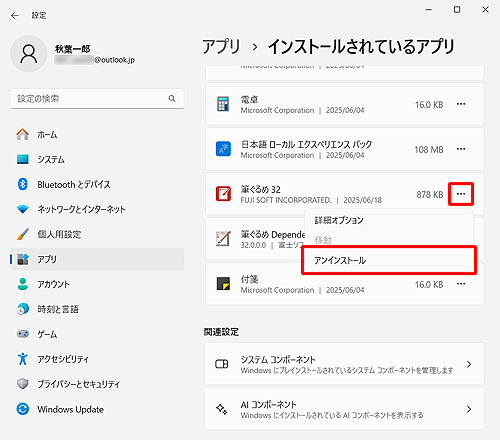Click the search magnifier icon
This screenshot has width=500, height=440.
tap(172, 98)
